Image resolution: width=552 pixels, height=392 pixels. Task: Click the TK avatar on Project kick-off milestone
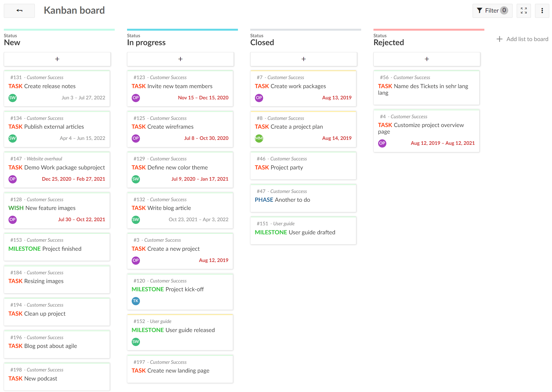pyautogui.click(x=136, y=301)
